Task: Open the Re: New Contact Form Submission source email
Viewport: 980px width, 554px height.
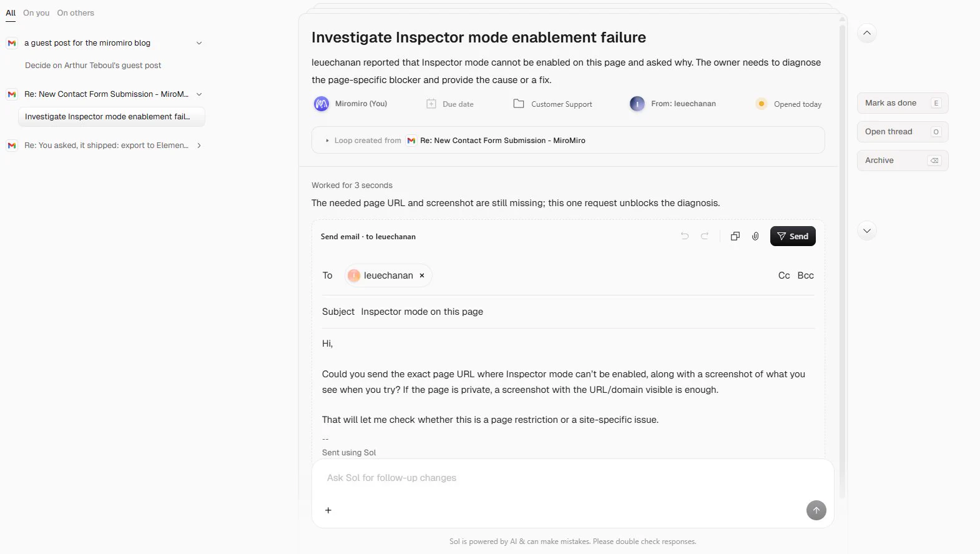Action: (502, 141)
